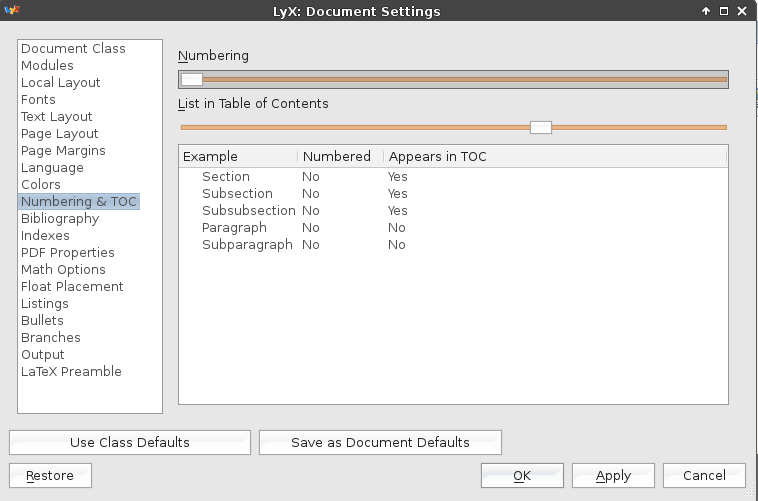Select Modules in the settings list
Image resolution: width=758 pixels, height=501 pixels.
pyautogui.click(x=47, y=65)
